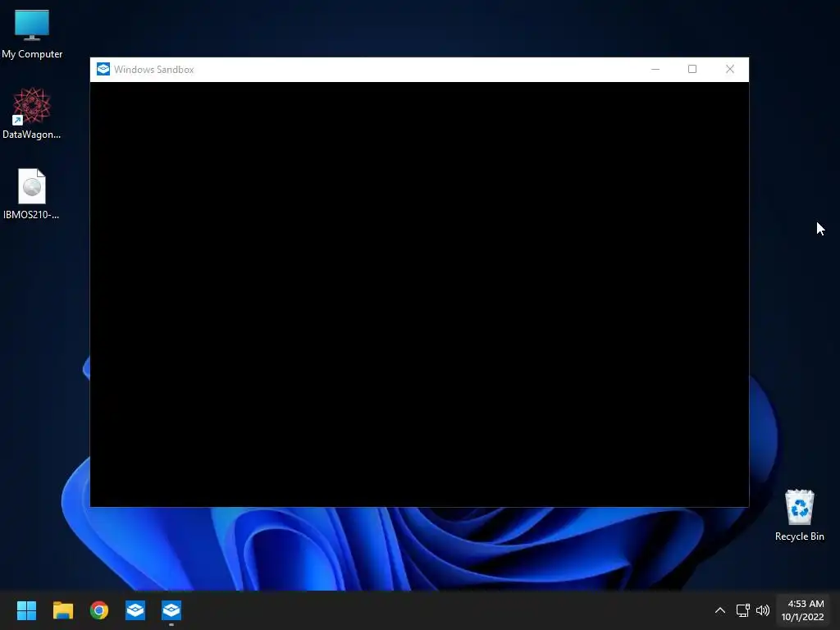Maximize the Windows Sandbox window
Image resolution: width=840 pixels, height=630 pixels.
tap(692, 69)
